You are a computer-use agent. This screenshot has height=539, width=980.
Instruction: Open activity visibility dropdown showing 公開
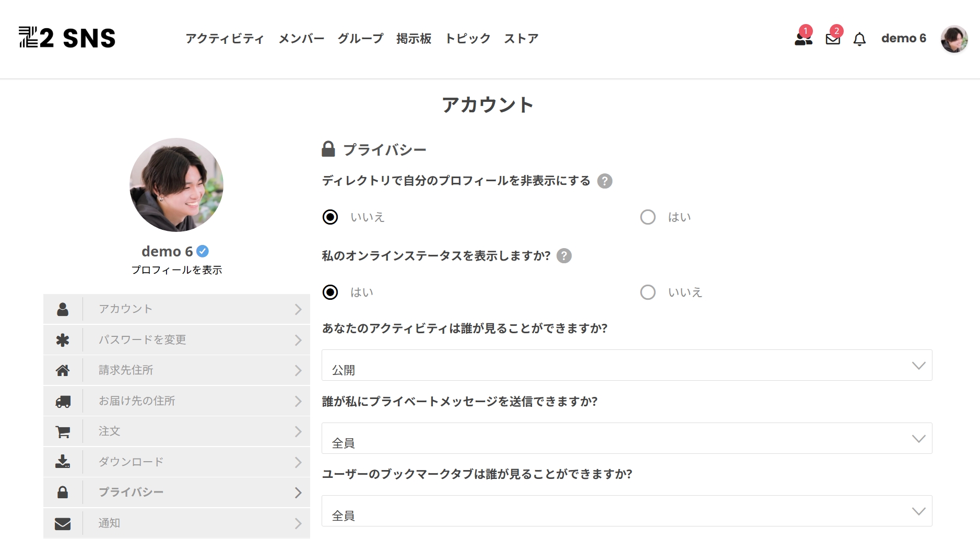[627, 366]
